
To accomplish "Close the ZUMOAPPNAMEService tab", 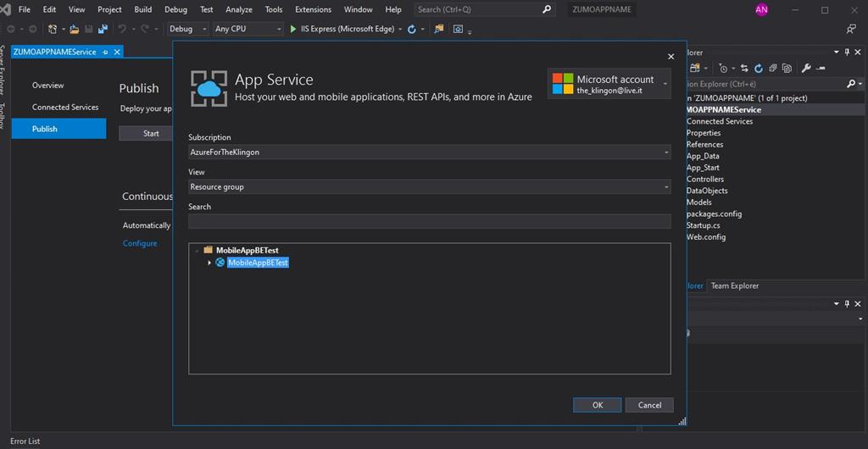I will (x=117, y=52).
